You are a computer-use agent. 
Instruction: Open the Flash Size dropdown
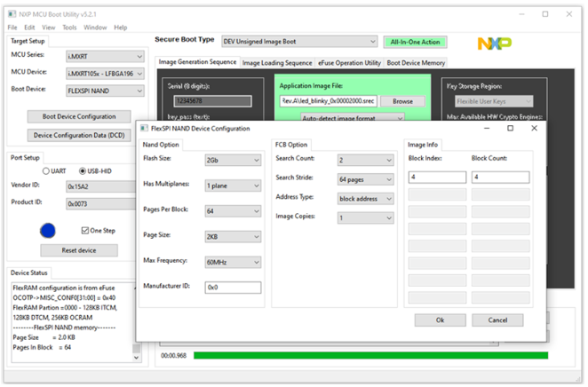coord(233,160)
